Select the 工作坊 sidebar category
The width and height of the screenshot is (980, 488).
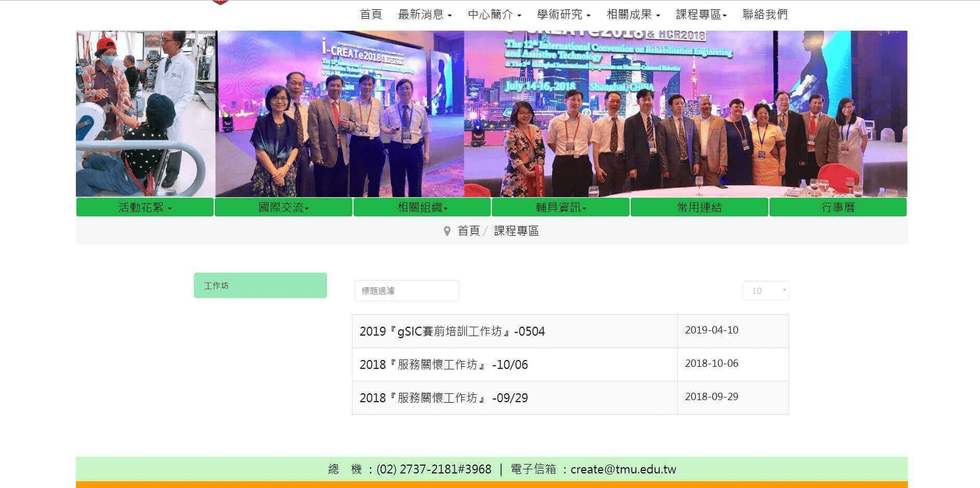pos(260,286)
